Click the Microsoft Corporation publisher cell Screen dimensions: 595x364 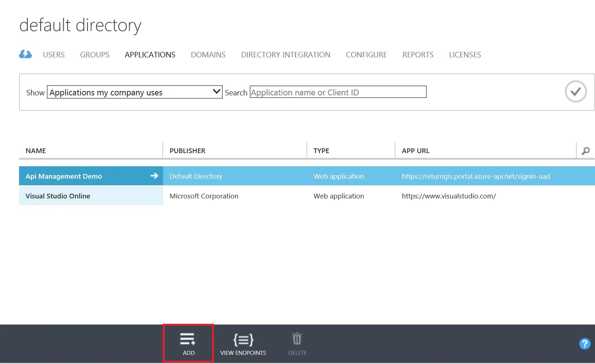click(204, 196)
